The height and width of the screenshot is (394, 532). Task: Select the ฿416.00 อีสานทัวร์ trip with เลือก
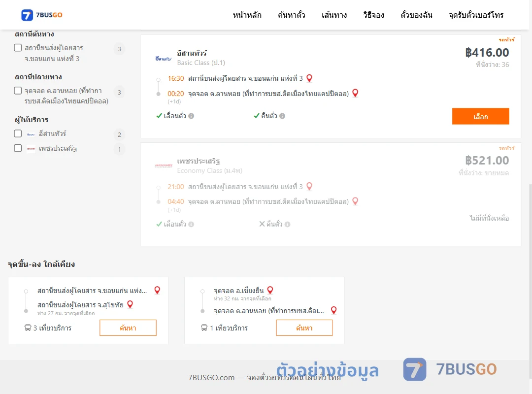pyautogui.click(x=480, y=116)
